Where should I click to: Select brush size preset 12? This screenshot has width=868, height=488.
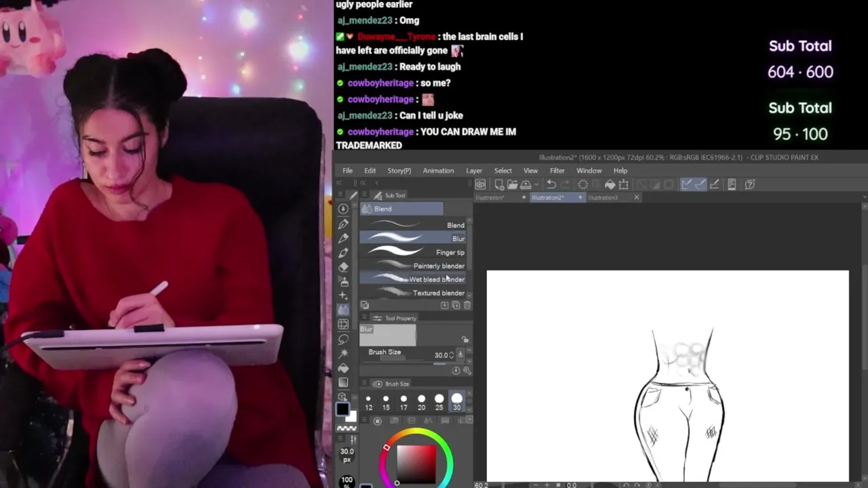[368, 403]
